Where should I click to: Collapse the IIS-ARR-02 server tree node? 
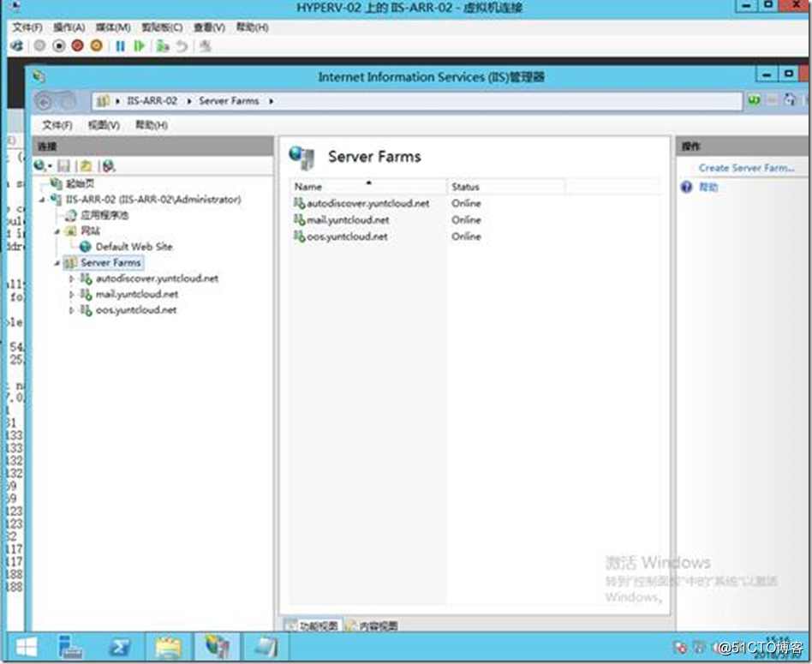[x=42, y=200]
